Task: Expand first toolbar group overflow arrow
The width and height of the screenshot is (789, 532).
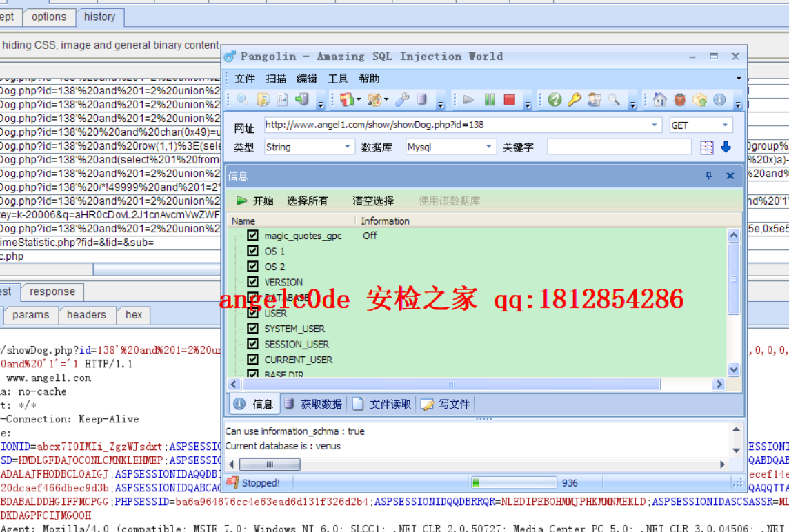Action: click(321, 105)
